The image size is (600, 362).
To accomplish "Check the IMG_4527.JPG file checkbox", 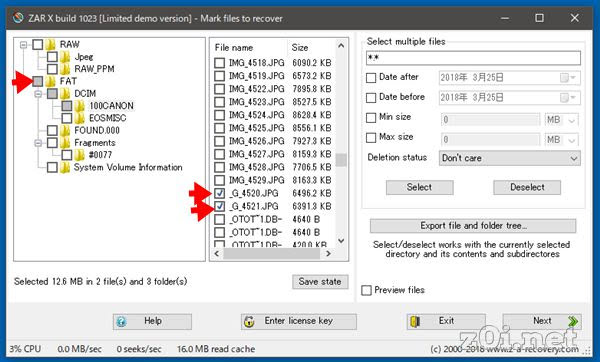I will tap(220, 154).
